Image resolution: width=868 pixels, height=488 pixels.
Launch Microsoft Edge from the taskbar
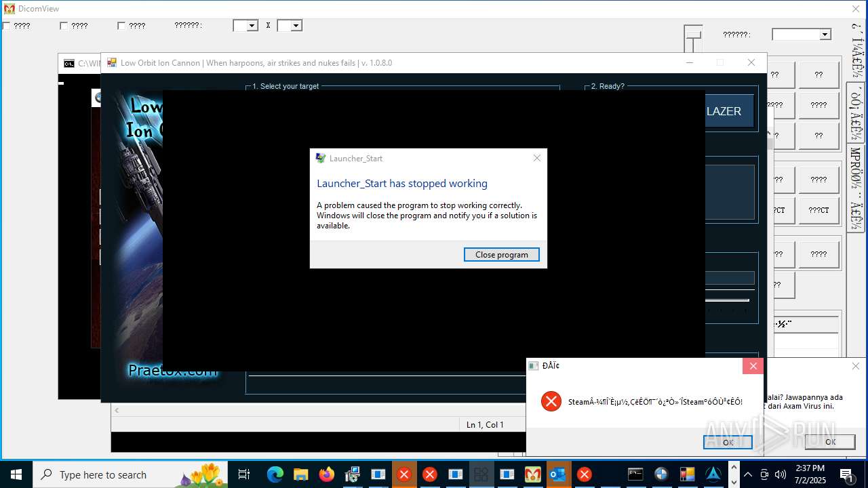275,474
